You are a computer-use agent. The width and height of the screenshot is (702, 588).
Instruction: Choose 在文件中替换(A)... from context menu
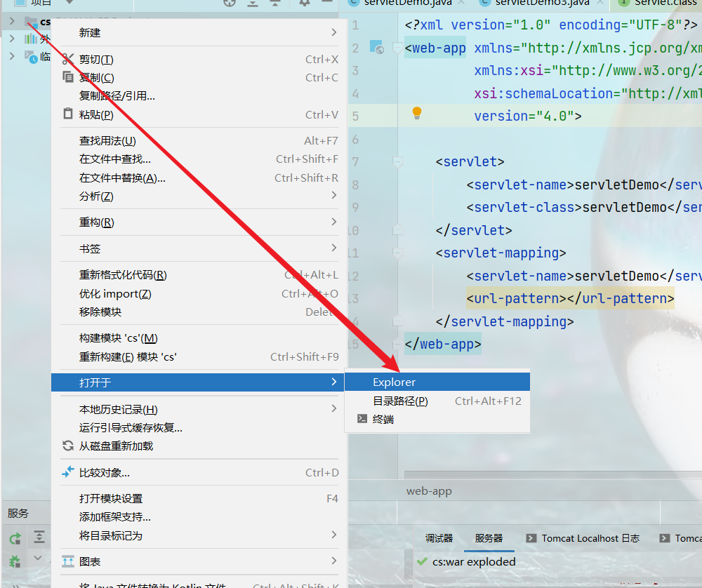pyautogui.click(x=199, y=178)
